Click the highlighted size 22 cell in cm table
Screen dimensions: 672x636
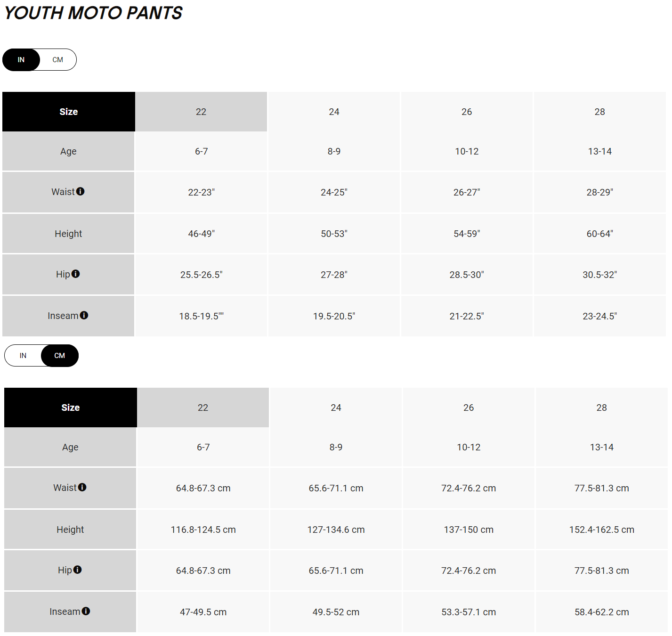(202, 407)
